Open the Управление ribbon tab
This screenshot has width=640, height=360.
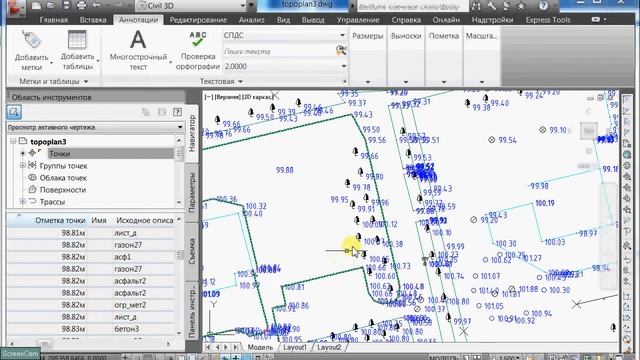pyautogui.click(x=358, y=20)
